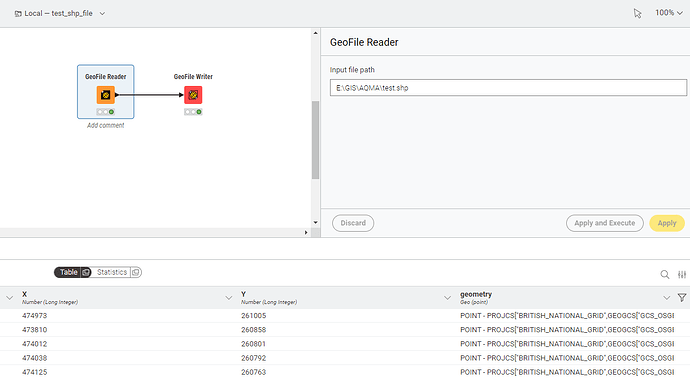This screenshot has width=690, height=378.
Task: Open the workflow dropdown chevron next to test_shp_file
Action: [x=102, y=14]
